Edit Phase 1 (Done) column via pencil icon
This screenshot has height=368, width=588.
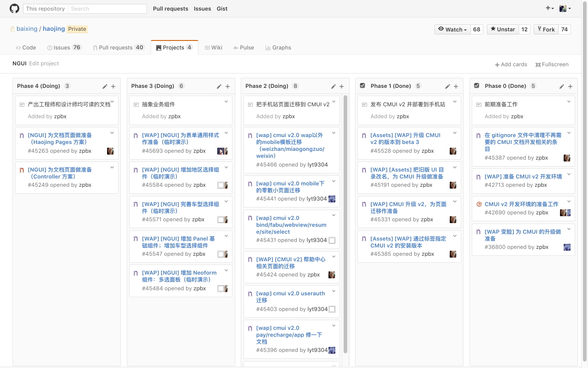point(447,86)
